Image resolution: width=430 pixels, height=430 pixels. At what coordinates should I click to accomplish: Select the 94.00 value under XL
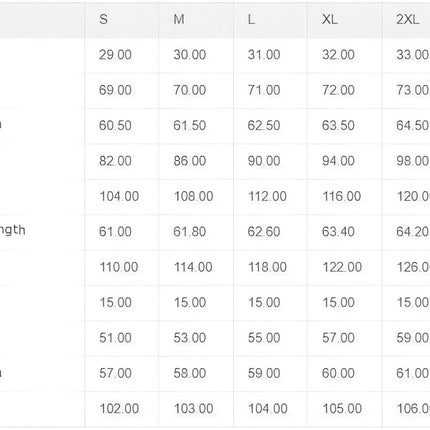click(x=338, y=161)
